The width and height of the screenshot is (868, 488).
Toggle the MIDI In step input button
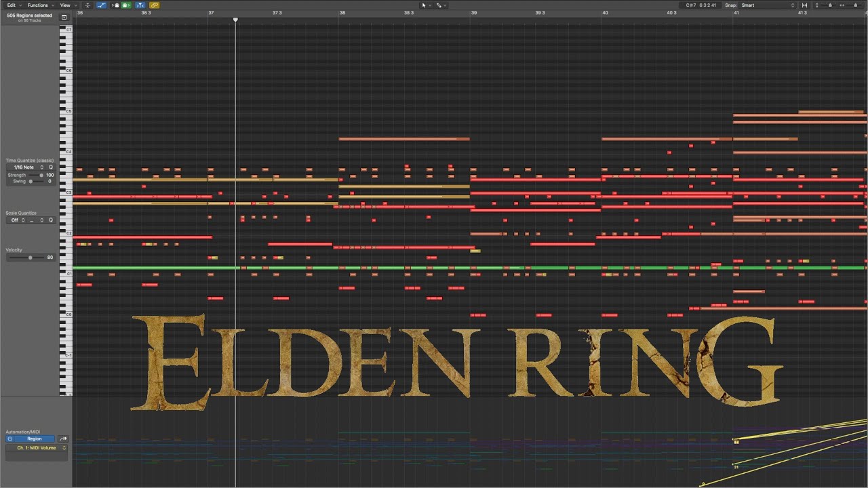point(116,5)
